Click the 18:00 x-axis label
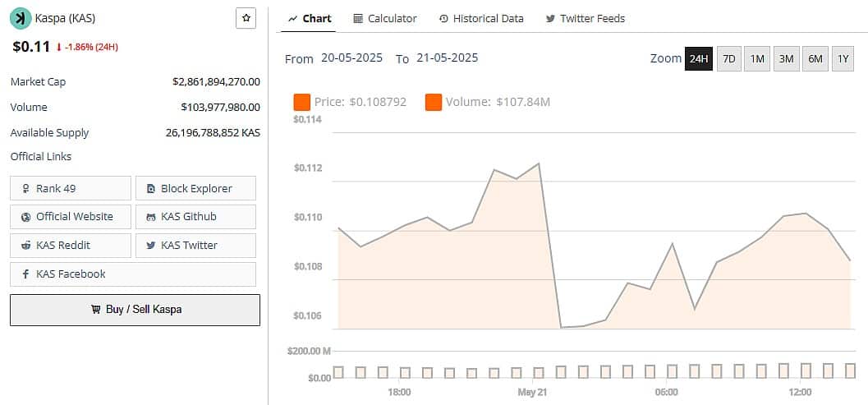 399,392
